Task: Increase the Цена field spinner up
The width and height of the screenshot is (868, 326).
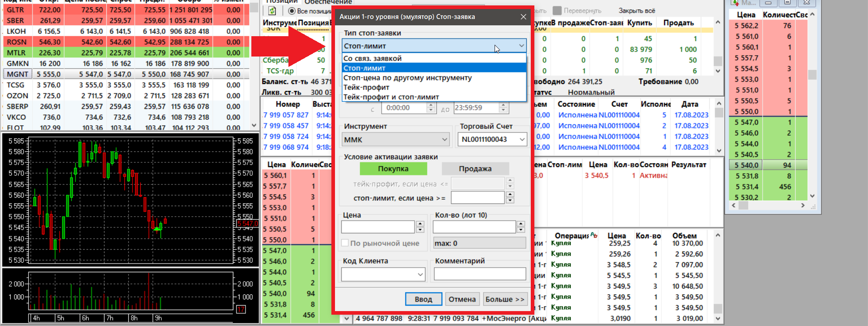Action: coord(420,224)
